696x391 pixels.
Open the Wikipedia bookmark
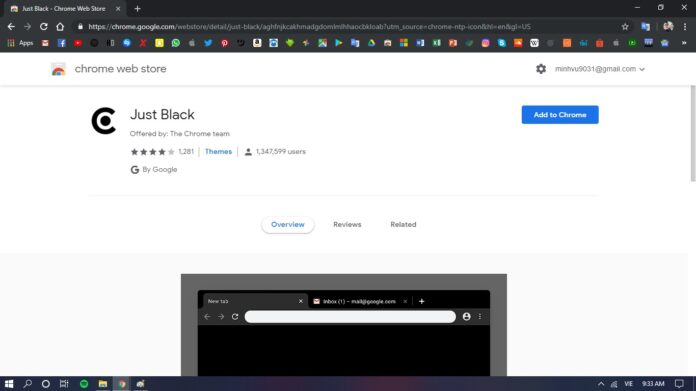pos(534,43)
